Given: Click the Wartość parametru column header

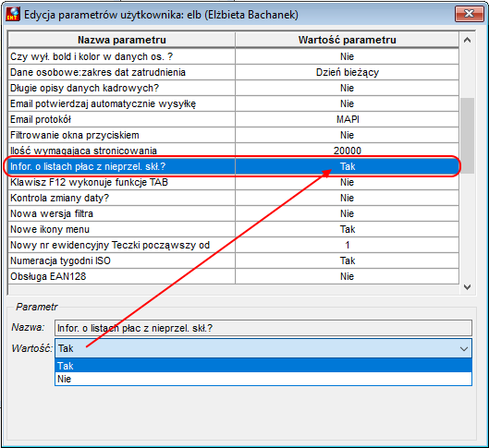Looking at the screenshot, I should 347,40.
